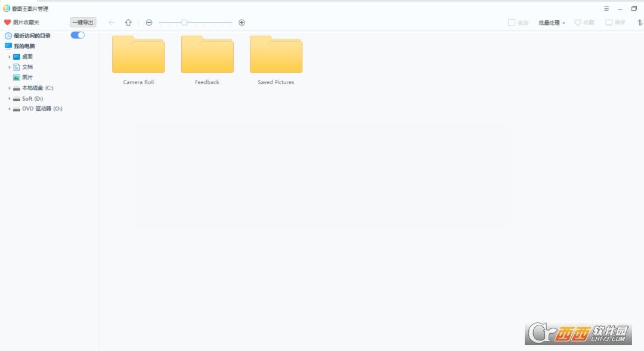Click the thumbnail size slider handle
Screen dimensions: 644x351
click(184, 23)
